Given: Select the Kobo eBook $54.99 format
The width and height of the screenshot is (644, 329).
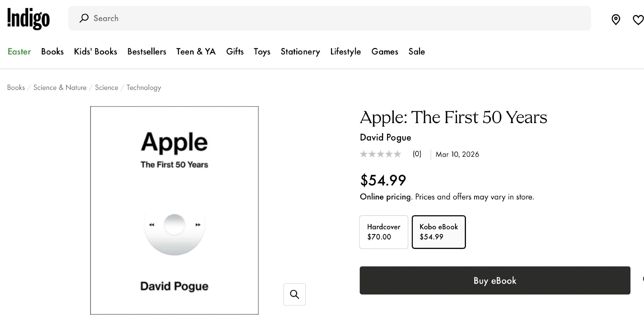Looking at the screenshot, I should [x=439, y=232].
